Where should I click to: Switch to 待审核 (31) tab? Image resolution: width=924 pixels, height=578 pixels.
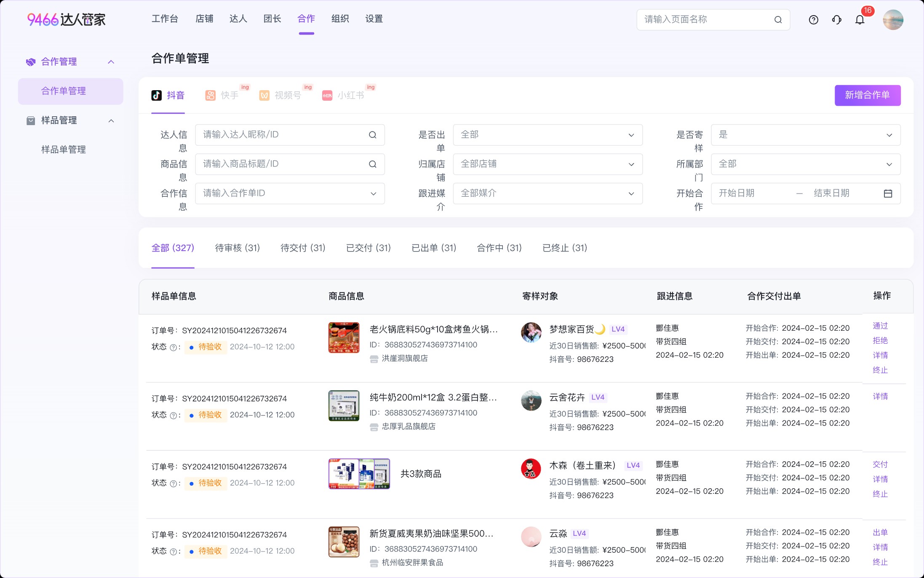[x=237, y=248]
